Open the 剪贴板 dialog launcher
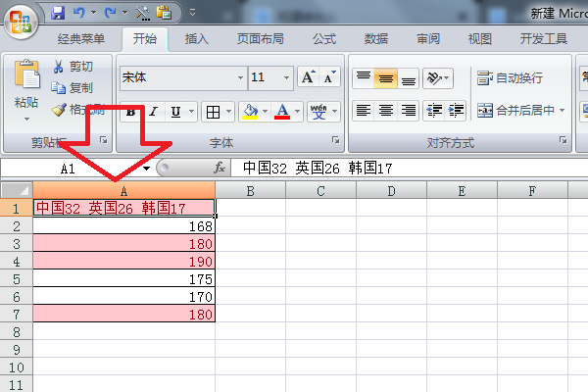 (104, 140)
